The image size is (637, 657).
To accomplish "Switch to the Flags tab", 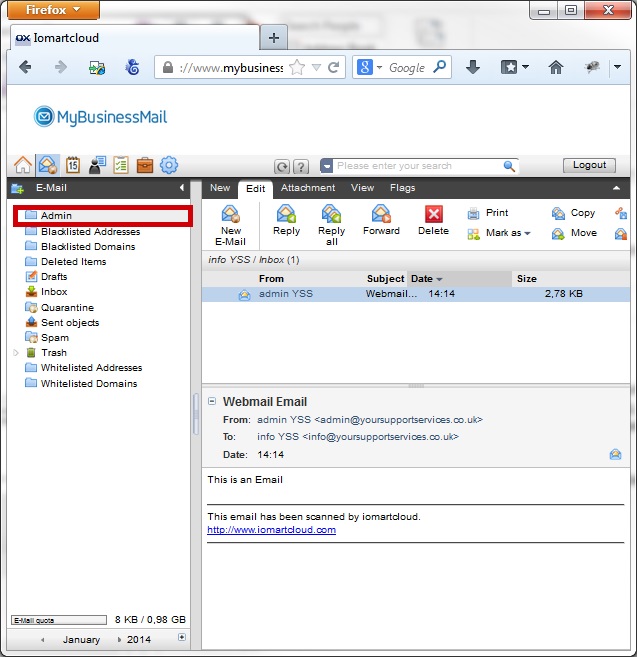I will (x=402, y=188).
